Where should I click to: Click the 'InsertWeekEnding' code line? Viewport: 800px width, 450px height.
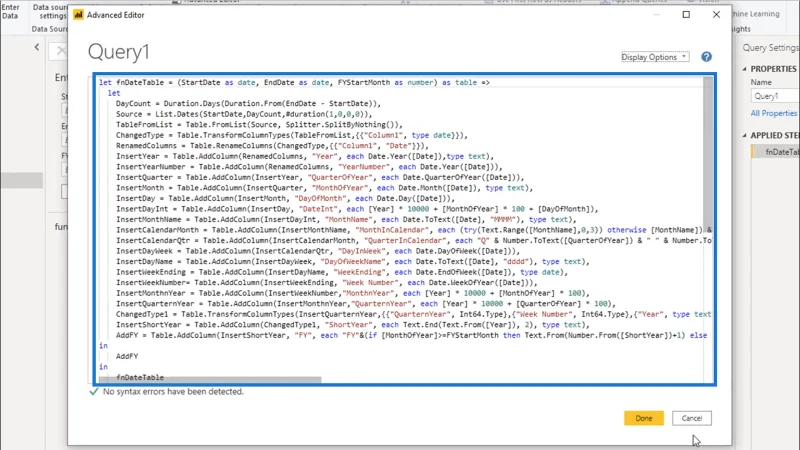341,272
